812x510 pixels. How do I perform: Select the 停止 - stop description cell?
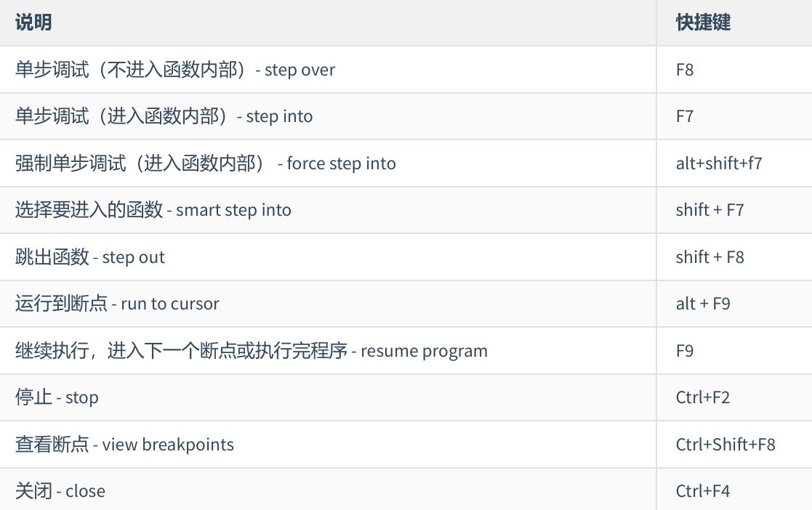tap(57, 397)
